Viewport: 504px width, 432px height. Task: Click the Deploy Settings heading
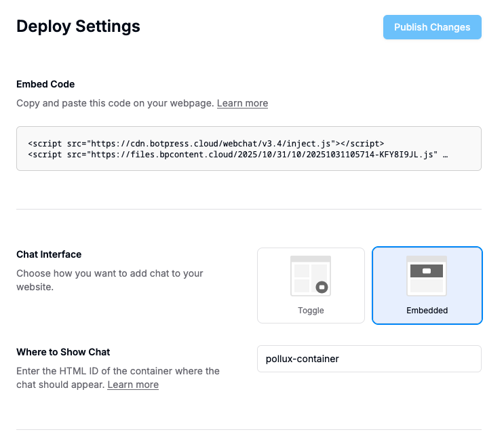click(78, 26)
